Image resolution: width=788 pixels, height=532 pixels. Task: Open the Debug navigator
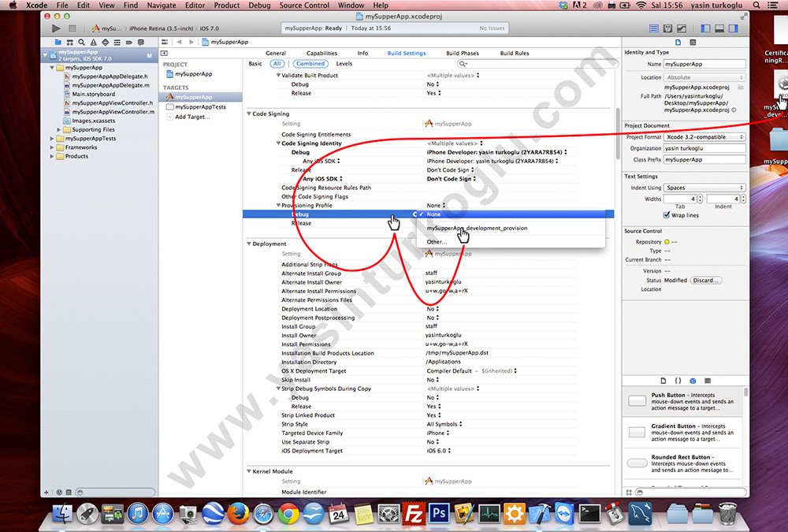117,43
